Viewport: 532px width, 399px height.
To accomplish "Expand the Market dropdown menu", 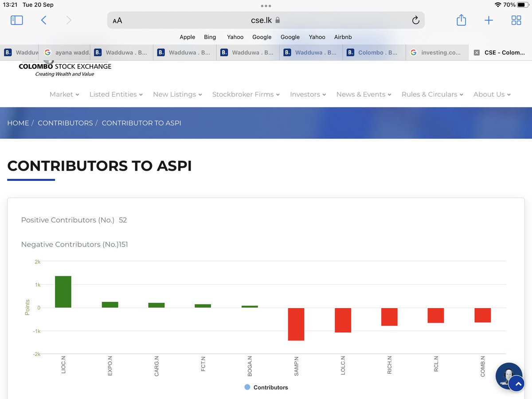I will click(64, 94).
